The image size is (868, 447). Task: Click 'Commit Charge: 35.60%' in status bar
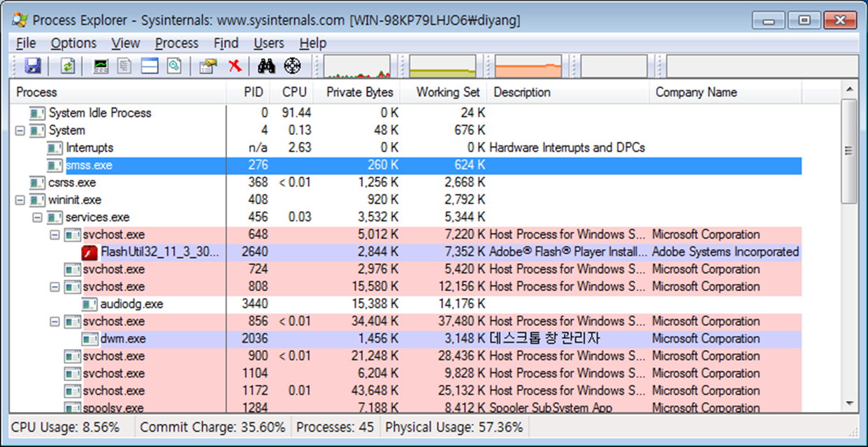coord(212,427)
